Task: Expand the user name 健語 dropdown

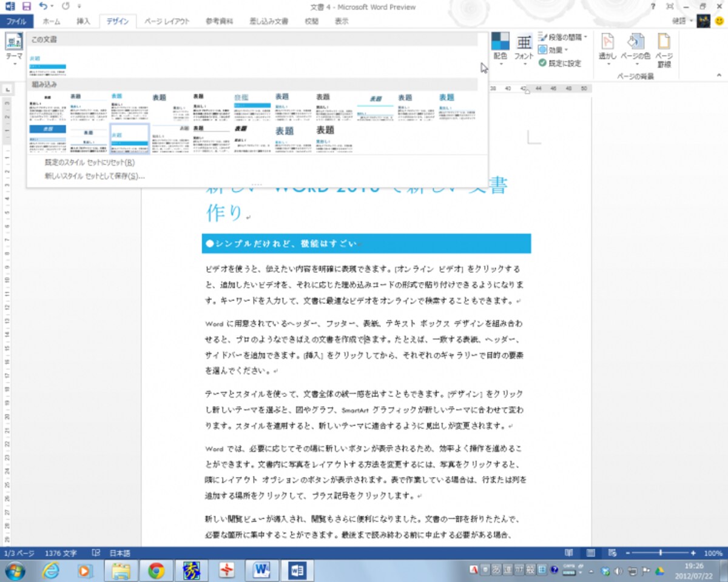Action: (683, 21)
